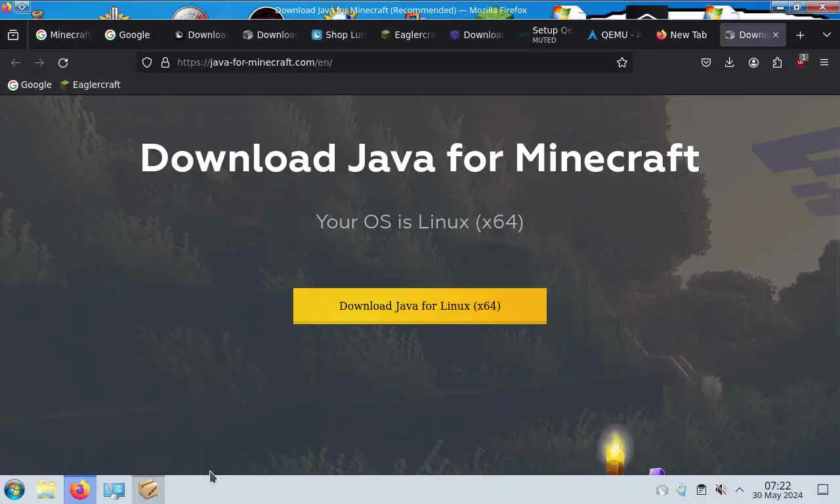Open Firefox View list-all-tabs icon at left of tab strip
The image size is (840, 504).
pyautogui.click(x=13, y=35)
